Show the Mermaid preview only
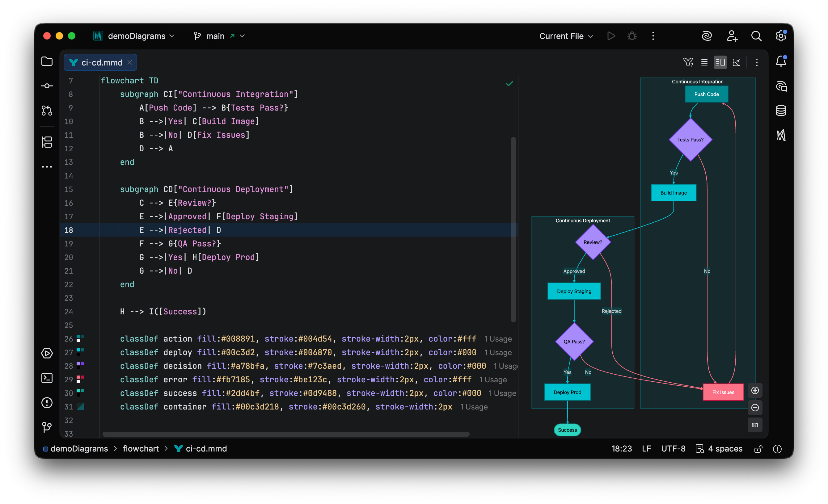 (737, 62)
